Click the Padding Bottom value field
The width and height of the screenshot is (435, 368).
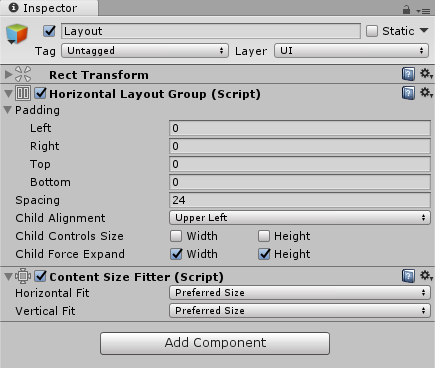coord(300,182)
